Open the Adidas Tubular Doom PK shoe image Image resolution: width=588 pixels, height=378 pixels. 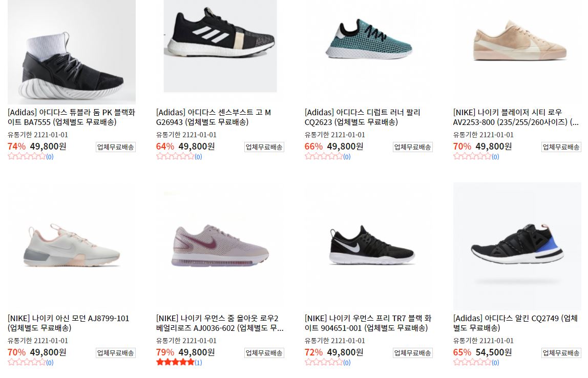pyautogui.click(x=72, y=52)
